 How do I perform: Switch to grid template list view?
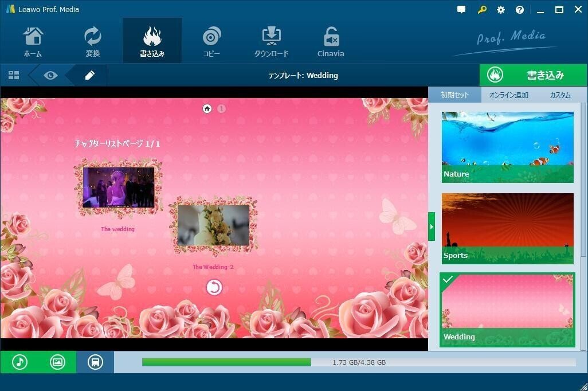tap(14, 76)
